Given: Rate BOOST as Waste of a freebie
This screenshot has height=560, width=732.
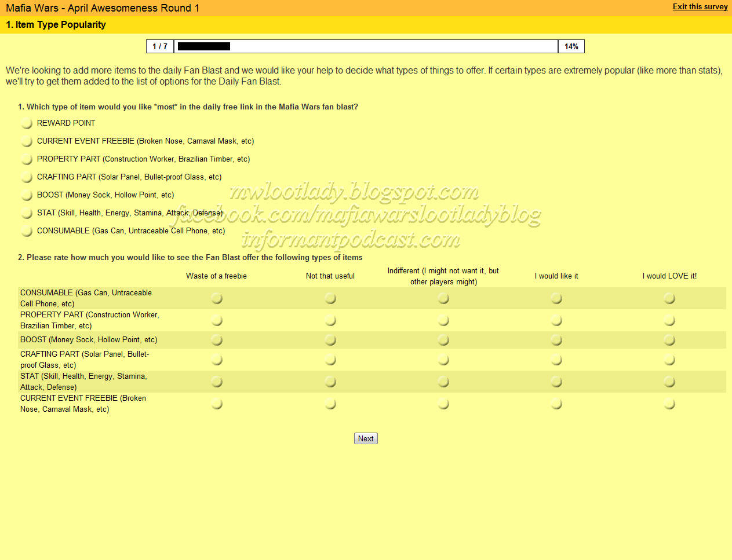Looking at the screenshot, I should [217, 340].
